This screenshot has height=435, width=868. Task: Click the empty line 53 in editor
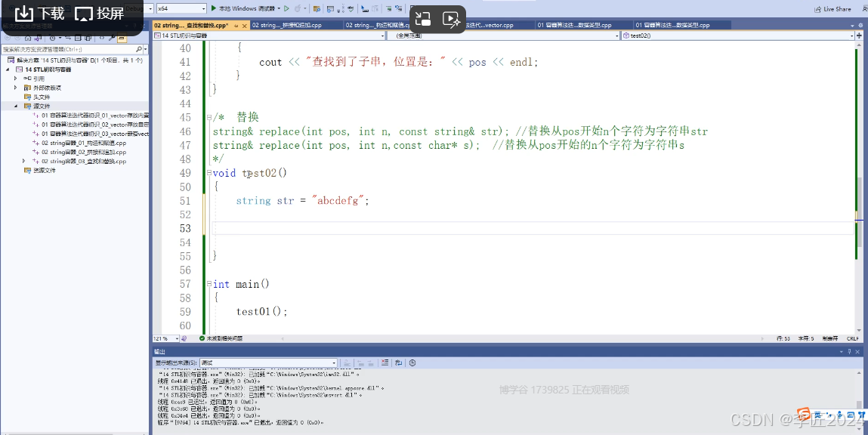pos(533,228)
